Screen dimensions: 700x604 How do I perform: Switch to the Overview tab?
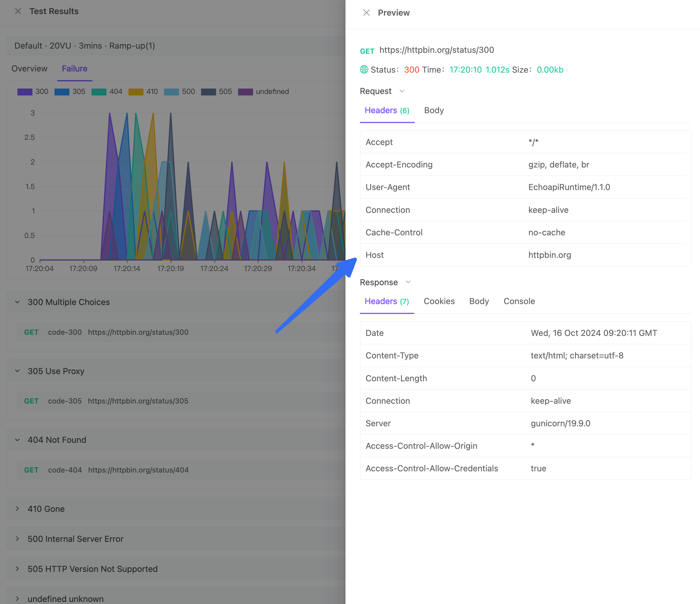click(x=29, y=68)
